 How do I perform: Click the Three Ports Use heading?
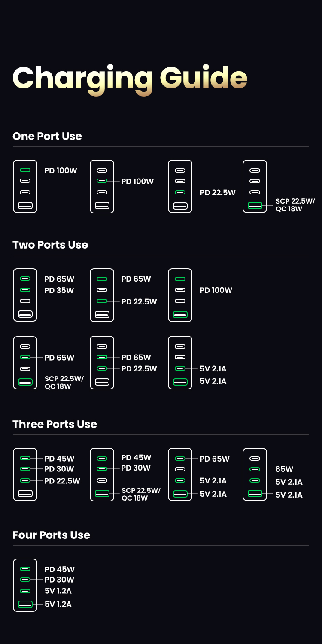pos(55,424)
